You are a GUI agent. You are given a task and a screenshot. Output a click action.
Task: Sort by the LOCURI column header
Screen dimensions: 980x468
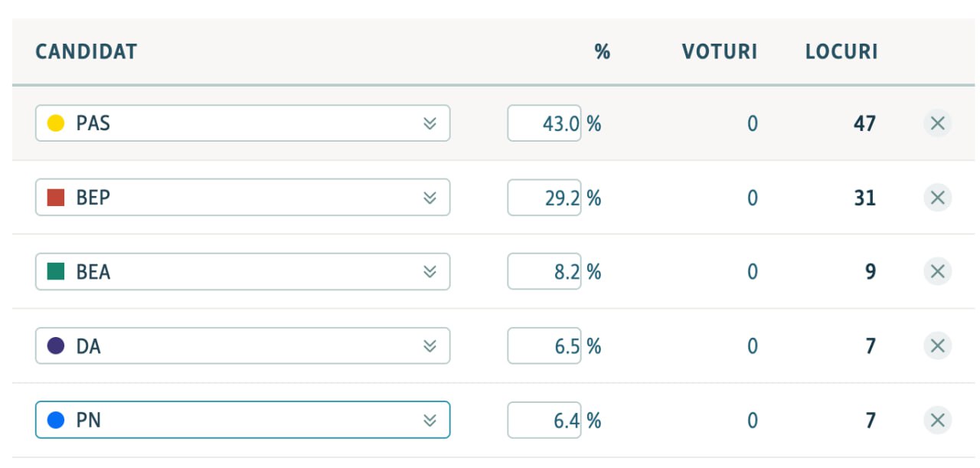(841, 52)
